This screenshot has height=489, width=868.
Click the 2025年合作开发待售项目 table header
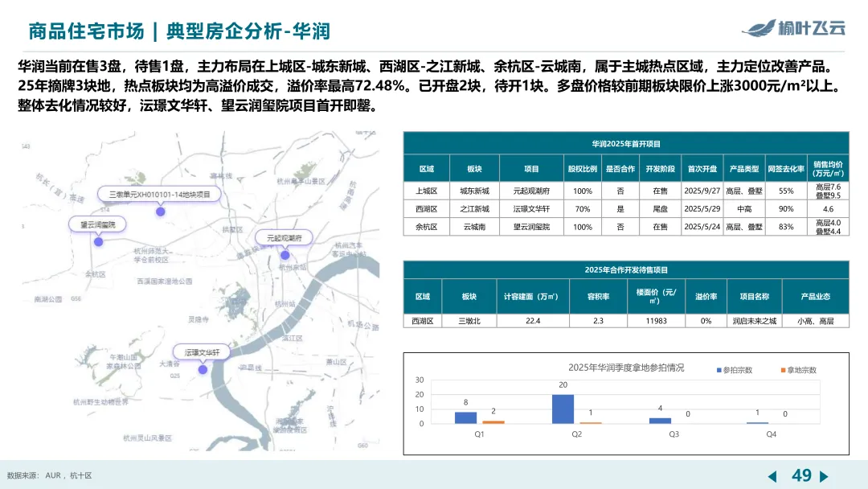626,269
